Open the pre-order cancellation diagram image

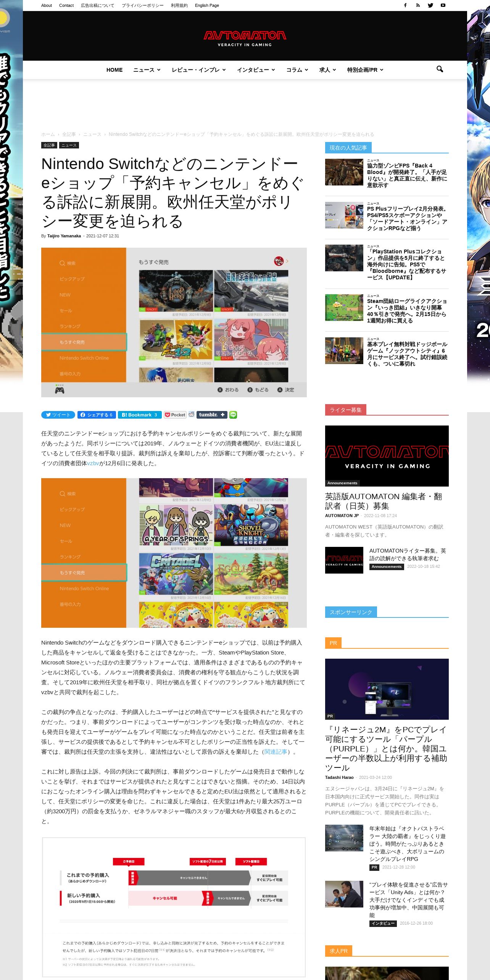pos(174,907)
